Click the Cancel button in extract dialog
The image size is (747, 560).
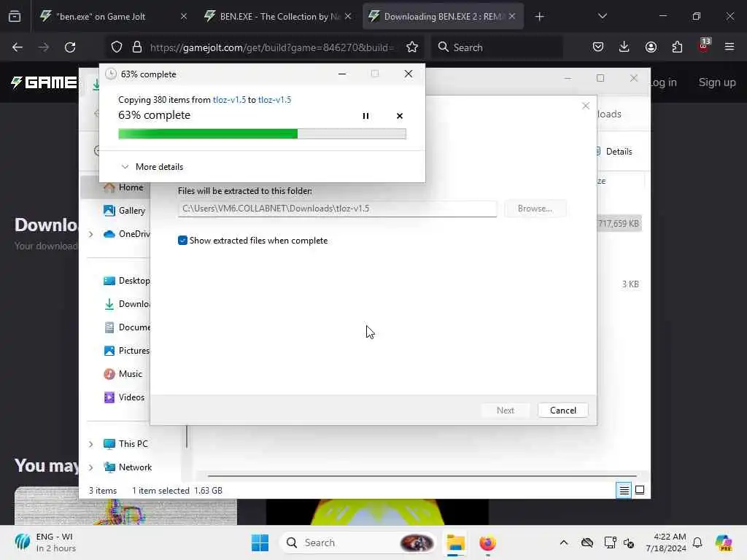562,411
